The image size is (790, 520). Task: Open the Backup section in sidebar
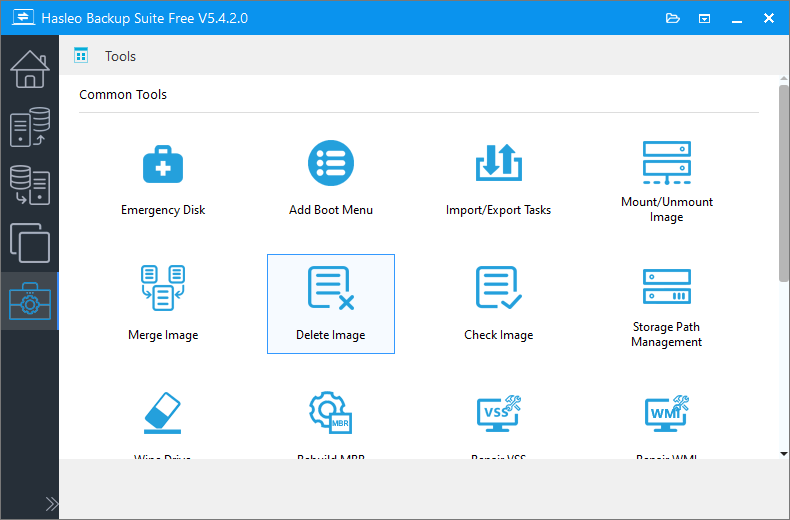pyautogui.click(x=30, y=127)
